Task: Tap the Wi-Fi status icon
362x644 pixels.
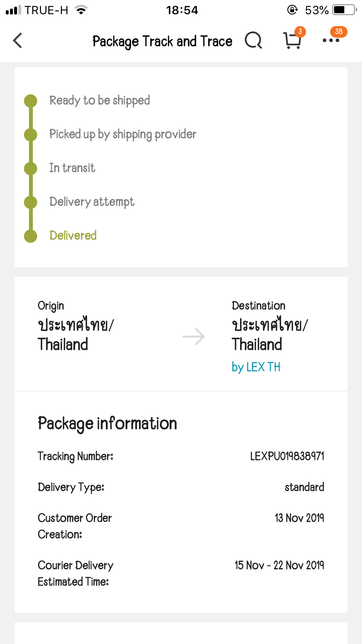Action: [81, 10]
